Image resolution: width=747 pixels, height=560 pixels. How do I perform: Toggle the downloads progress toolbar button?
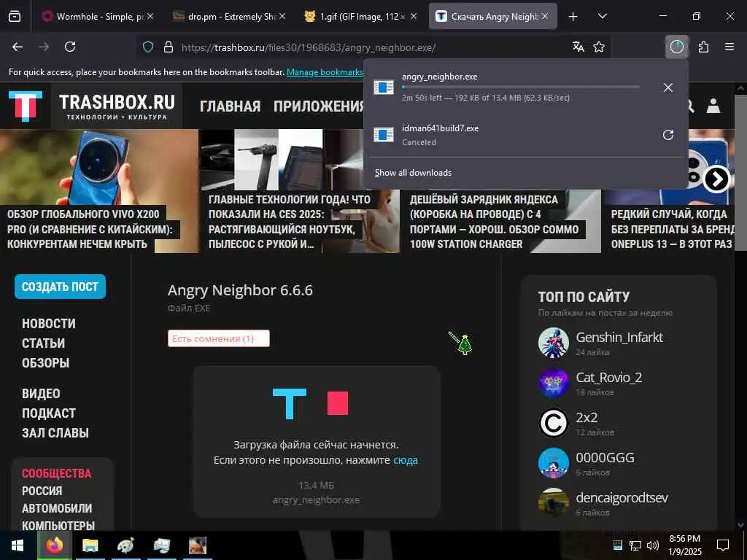coord(676,47)
